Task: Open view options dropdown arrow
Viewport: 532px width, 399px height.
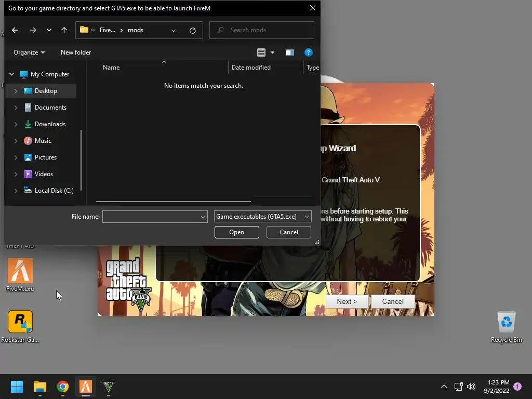Action: 272,52
